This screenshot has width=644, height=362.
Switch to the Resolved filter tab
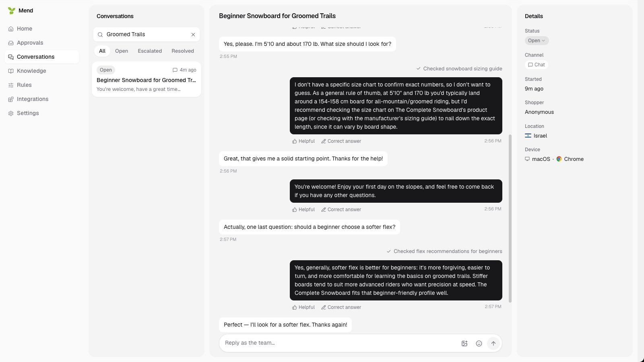pyautogui.click(x=183, y=51)
